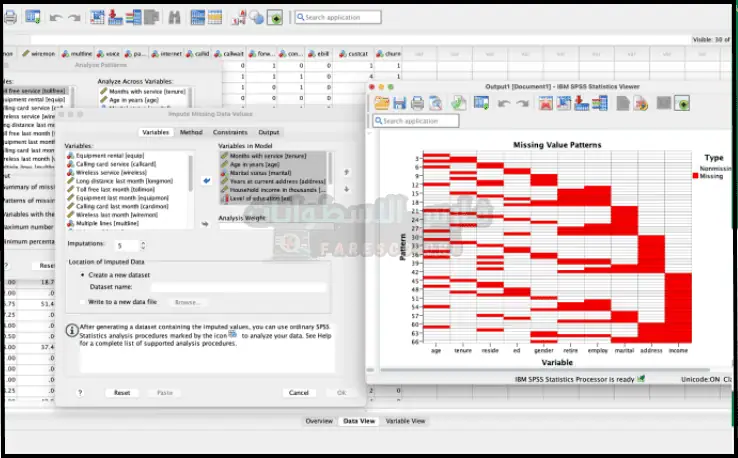The height and width of the screenshot is (458, 738).
Task: Save the output using the floppy disk icon
Action: click(399, 103)
